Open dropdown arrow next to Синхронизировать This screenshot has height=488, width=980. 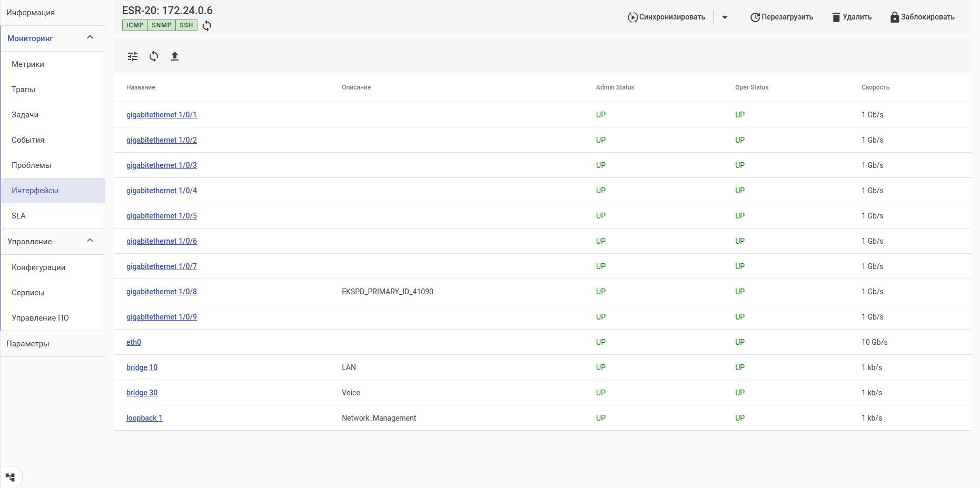coord(725,17)
